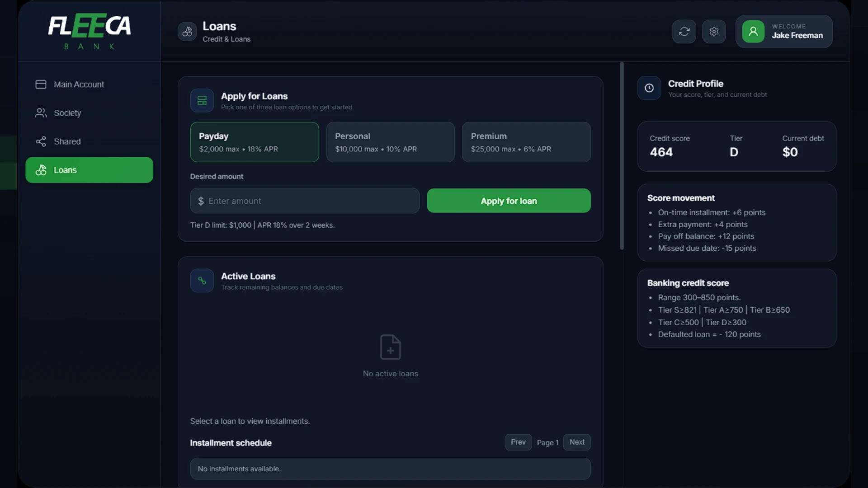Viewport: 868px width, 488px height.
Task: Click the green user avatar icon
Action: (x=753, y=32)
